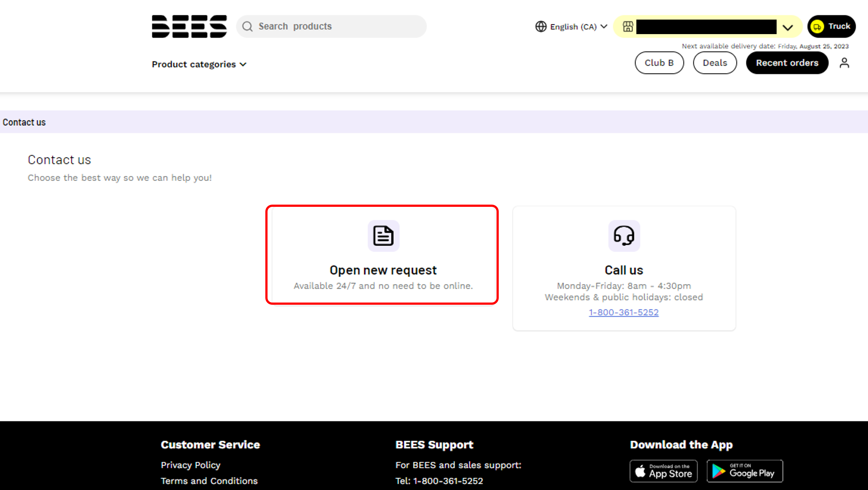Open Privacy Policy in footer
The height and width of the screenshot is (490, 868).
[x=190, y=465]
